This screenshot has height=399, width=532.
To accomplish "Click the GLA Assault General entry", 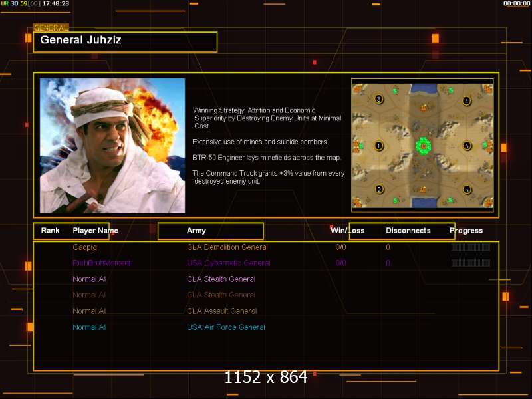I will tap(222, 311).
